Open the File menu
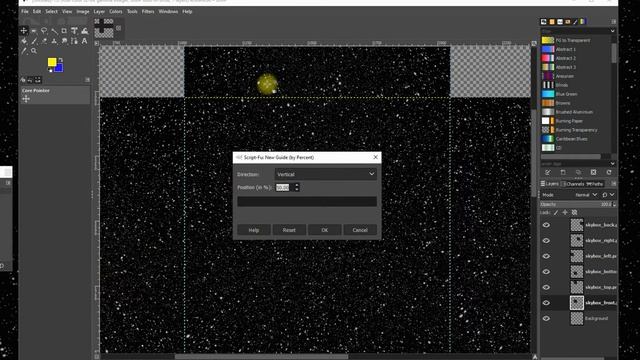This screenshot has width=640, height=360. tap(25, 11)
